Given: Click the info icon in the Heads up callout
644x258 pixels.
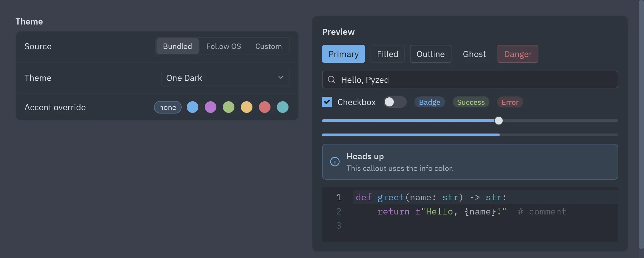Looking at the screenshot, I should click(x=335, y=162).
